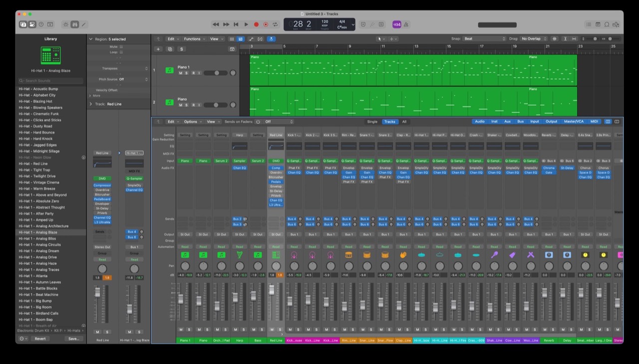Click the Record button in transport

[256, 24]
